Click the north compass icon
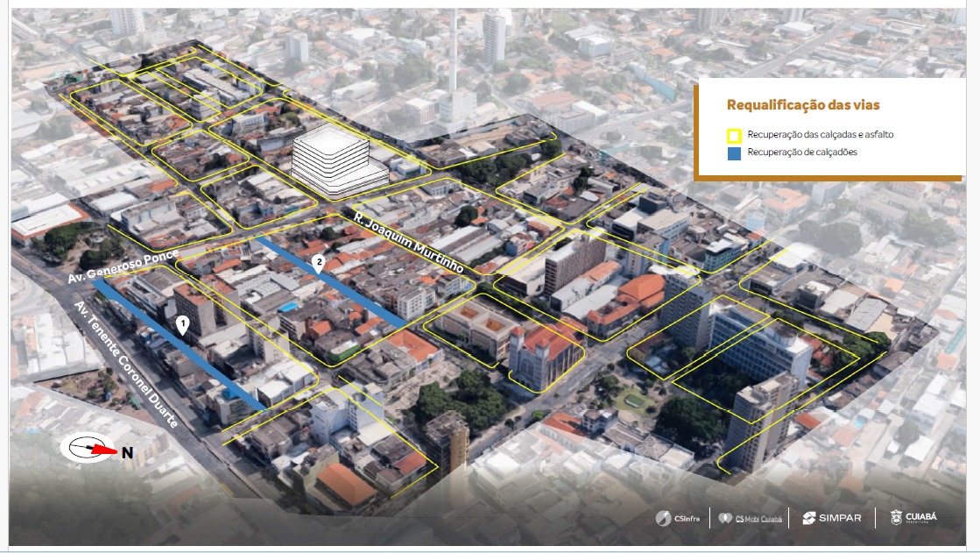 [x=88, y=447]
